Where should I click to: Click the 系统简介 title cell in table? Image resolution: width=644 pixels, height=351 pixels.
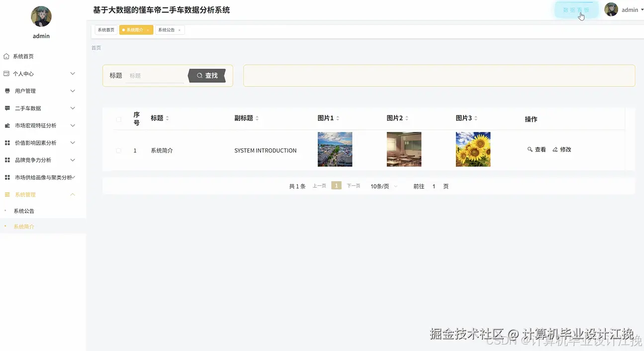click(x=162, y=150)
